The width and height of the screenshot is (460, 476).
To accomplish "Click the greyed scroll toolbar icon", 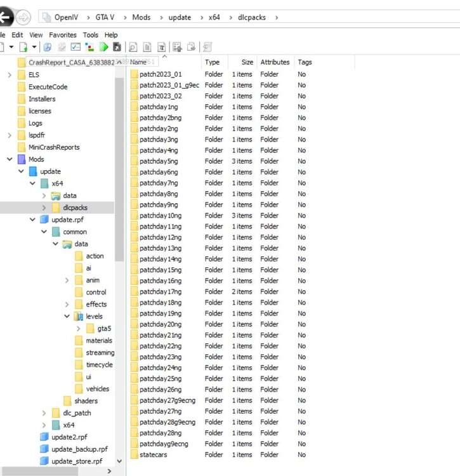I will coord(207,47).
